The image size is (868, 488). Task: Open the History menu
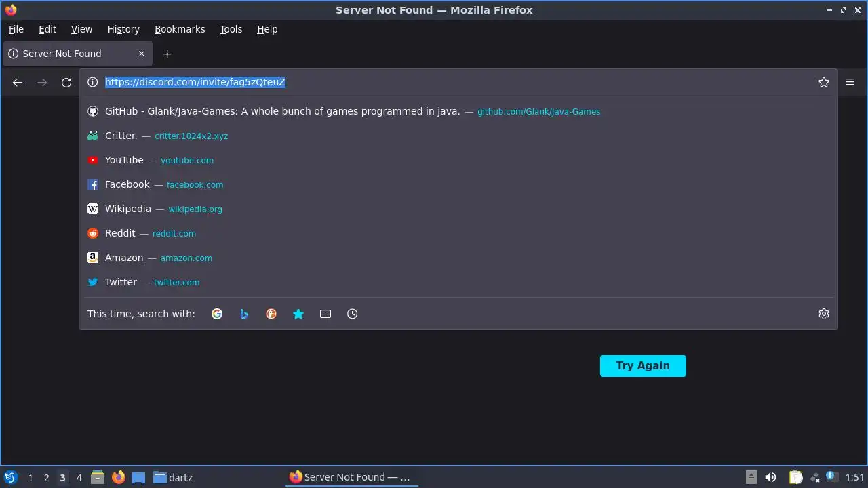pos(123,29)
